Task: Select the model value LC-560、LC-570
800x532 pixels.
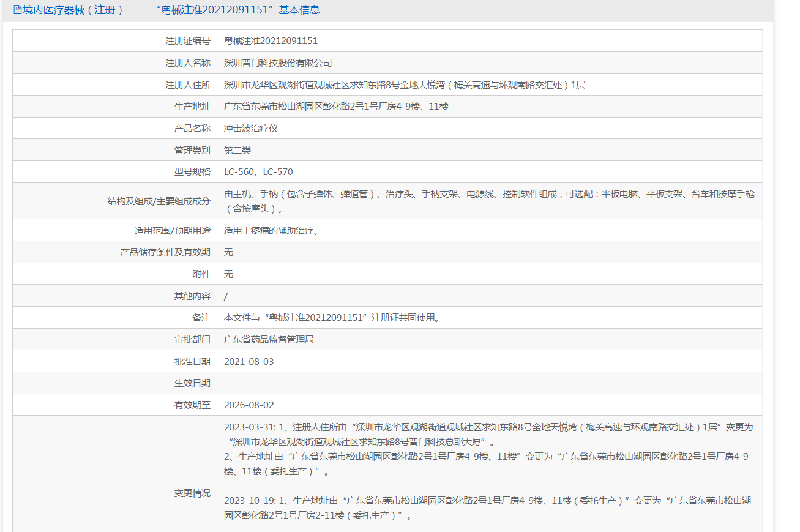Action: click(258, 172)
